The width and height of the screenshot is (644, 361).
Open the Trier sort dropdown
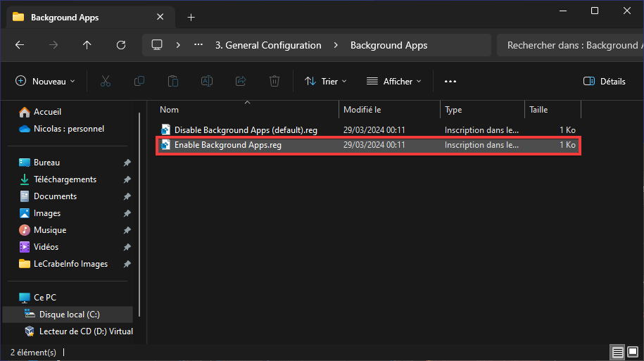click(x=326, y=82)
